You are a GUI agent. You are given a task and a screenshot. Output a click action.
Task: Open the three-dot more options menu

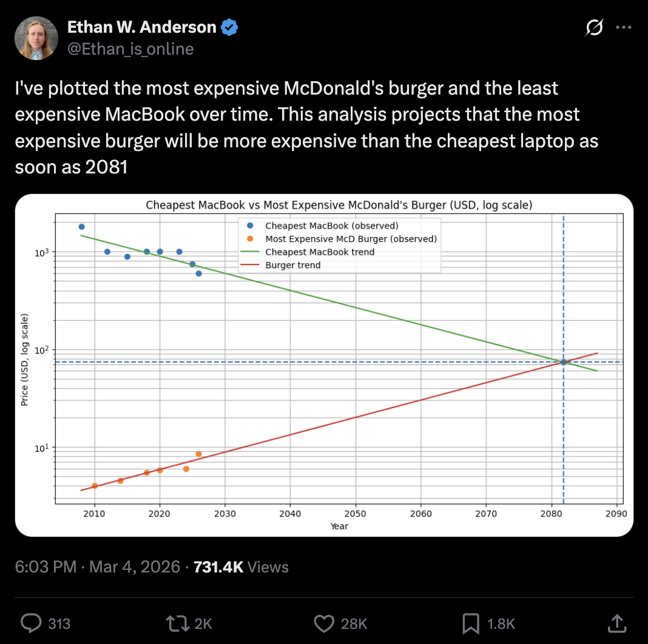coord(624,28)
